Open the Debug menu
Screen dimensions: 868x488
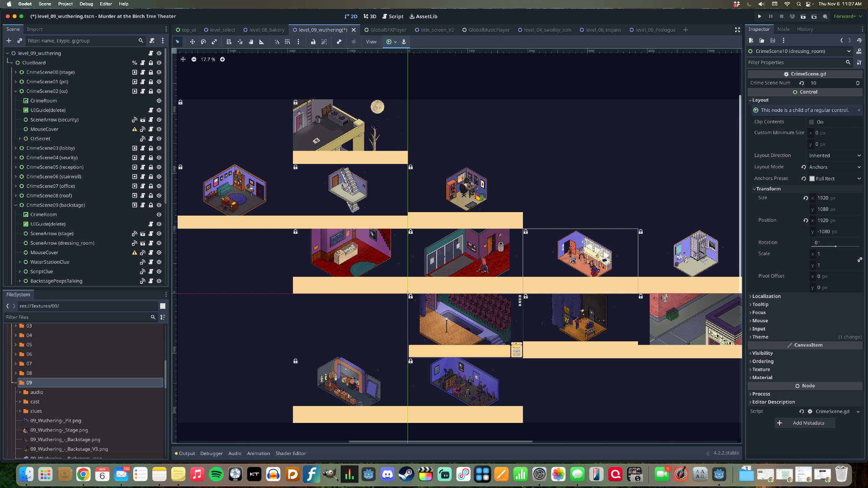(x=86, y=4)
